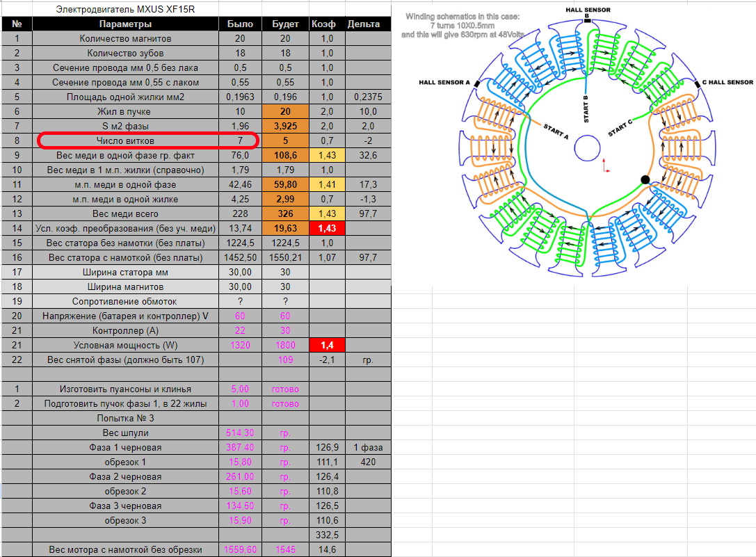The image size is (756, 557).
Task: Click the "обрезок 3" cell
Action: pyautogui.click(x=125, y=520)
